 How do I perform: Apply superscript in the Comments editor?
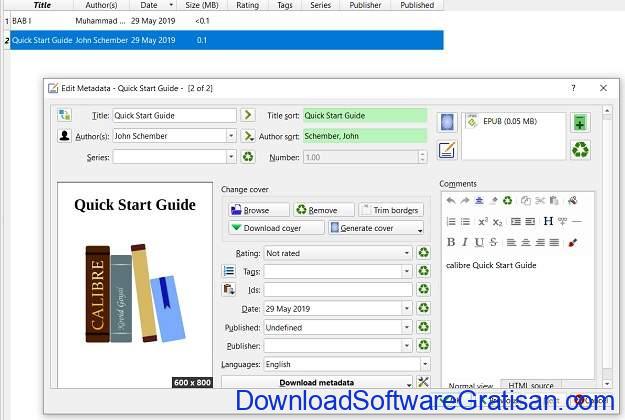click(483, 221)
